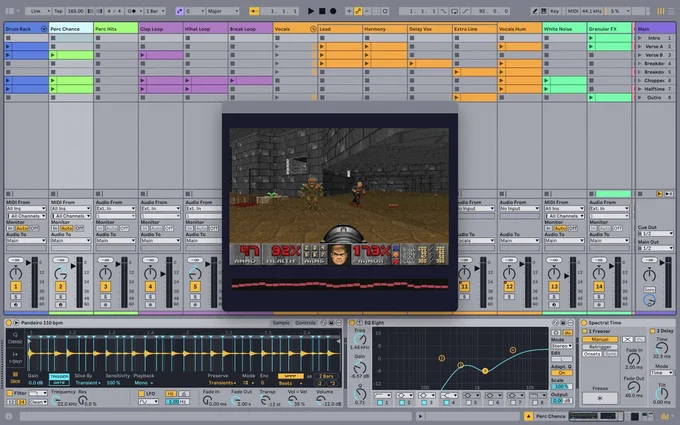Click the Tap tempo button
Viewport: 680px width, 425px height.
click(58, 11)
